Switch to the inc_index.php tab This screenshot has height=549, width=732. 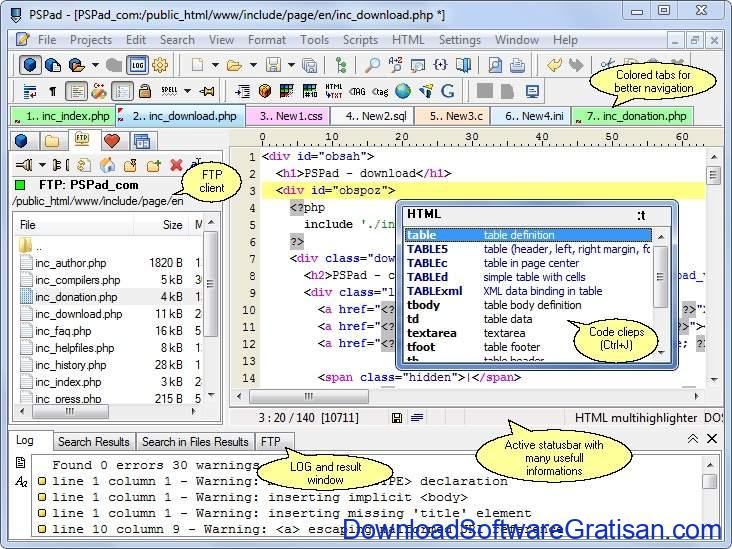63,116
